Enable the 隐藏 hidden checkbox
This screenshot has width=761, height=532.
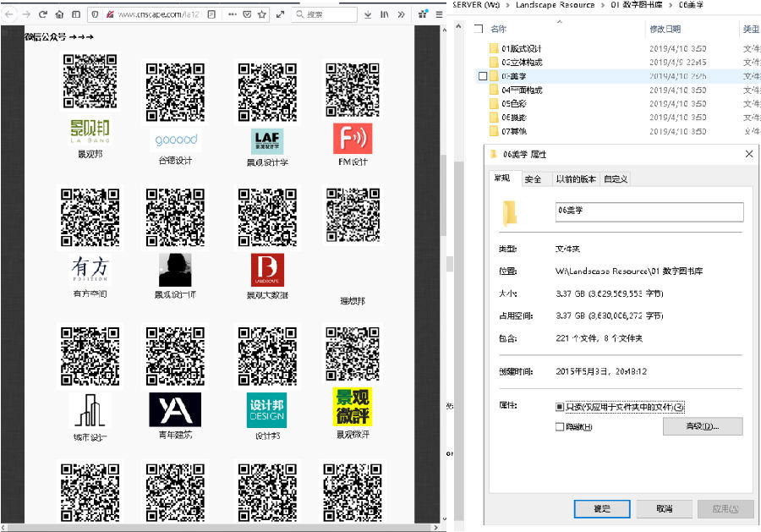(559, 427)
